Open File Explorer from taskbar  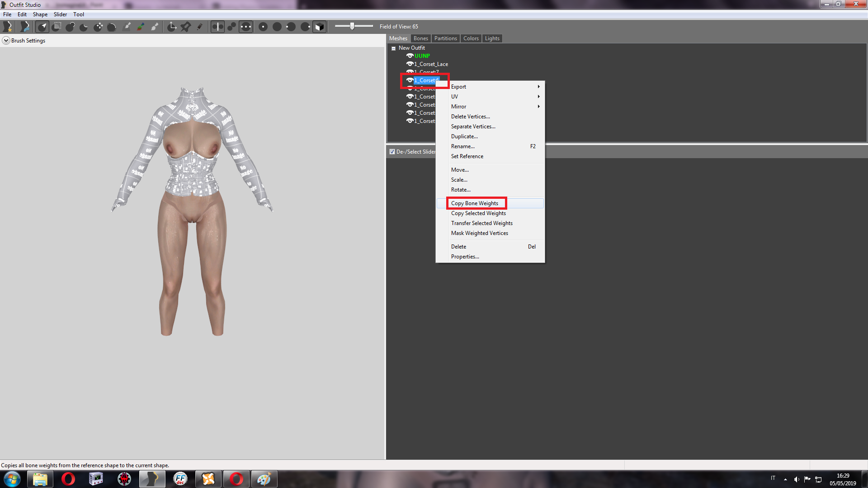[40, 479]
